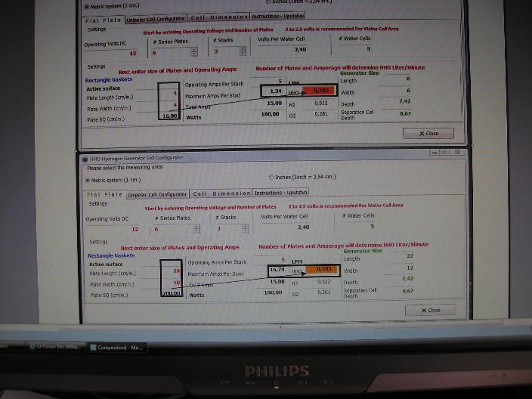Click orange HHO 0,783 cell beside 16,74
Screen dimensions: 532x399
point(323,269)
